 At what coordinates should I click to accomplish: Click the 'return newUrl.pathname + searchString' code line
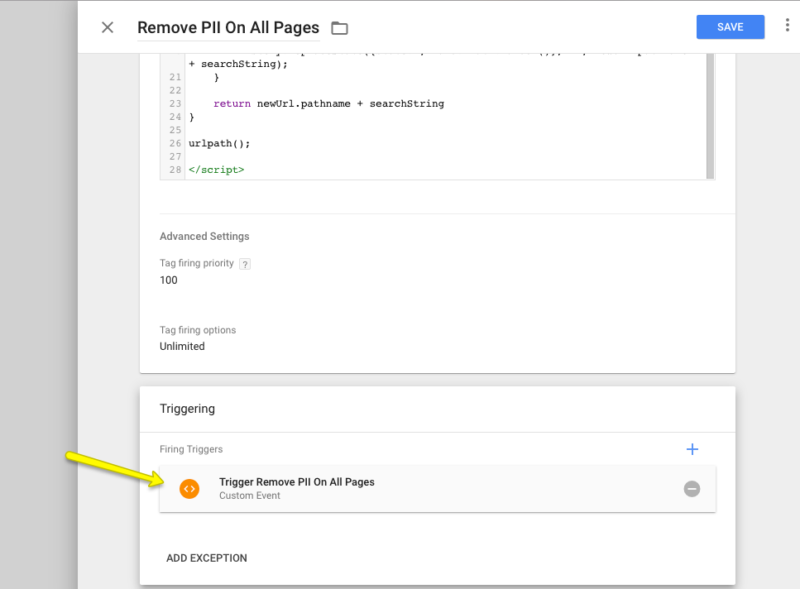(x=329, y=104)
